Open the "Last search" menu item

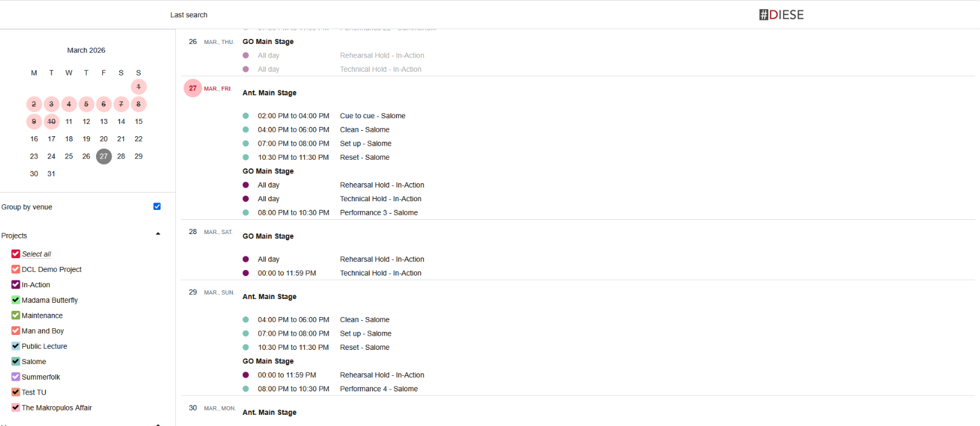189,14
